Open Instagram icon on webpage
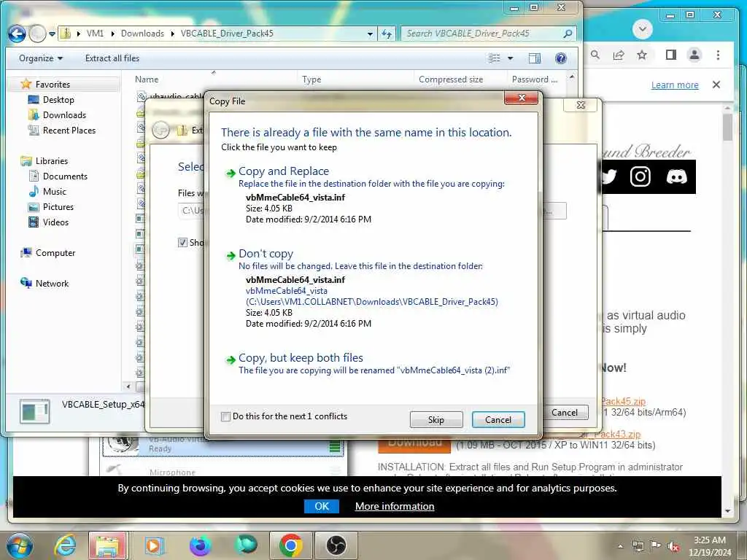The height and width of the screenshot is (560, 747). click(x=640, y=176)
